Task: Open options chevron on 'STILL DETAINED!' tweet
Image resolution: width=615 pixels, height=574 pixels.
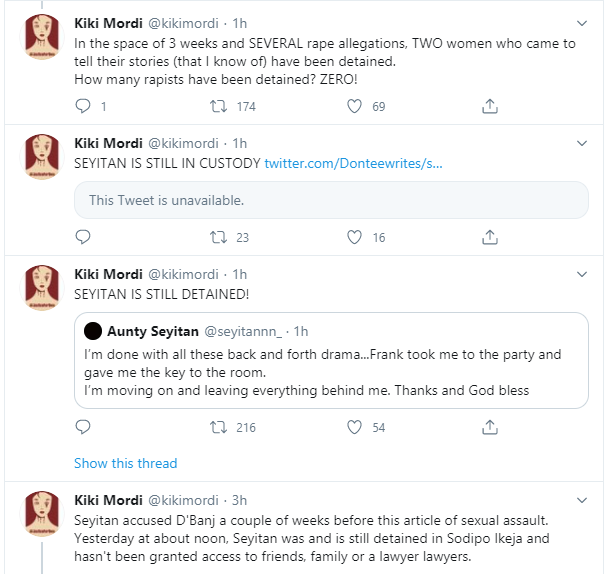Action: pyautogui.click(x=584, y=274)
